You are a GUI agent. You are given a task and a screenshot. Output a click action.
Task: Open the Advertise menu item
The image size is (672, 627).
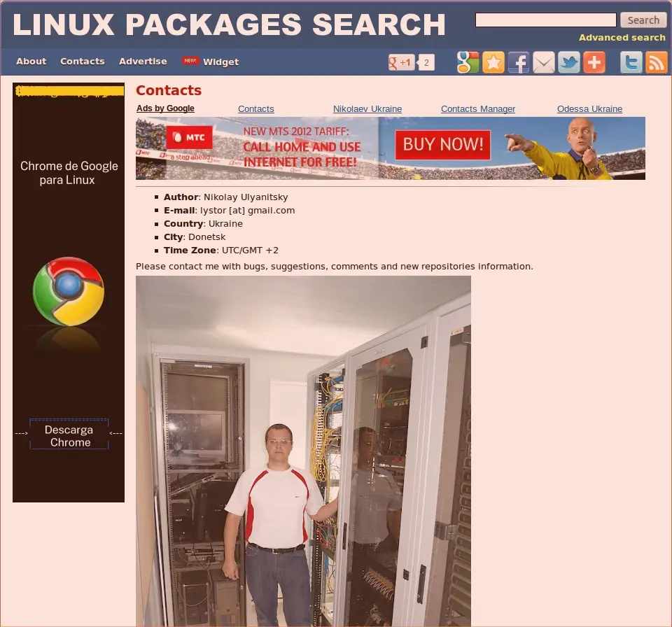pyautogui.click(x=143, y=62)
